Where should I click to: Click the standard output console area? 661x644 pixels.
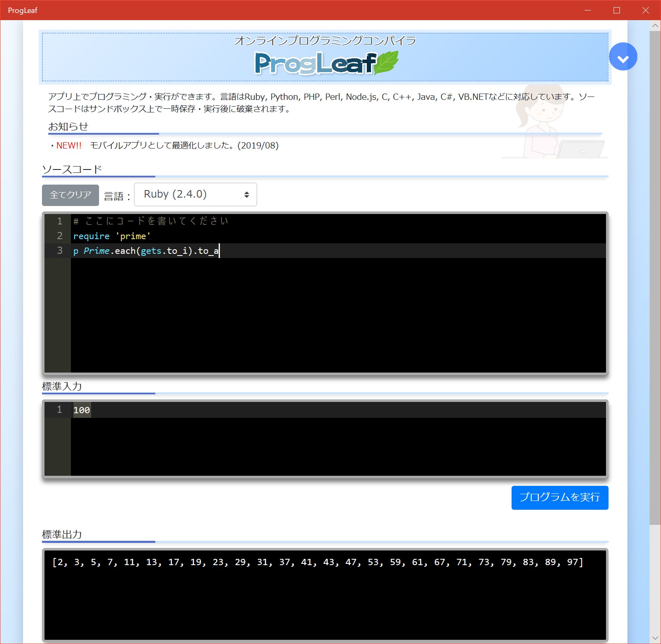coord(325,595)
